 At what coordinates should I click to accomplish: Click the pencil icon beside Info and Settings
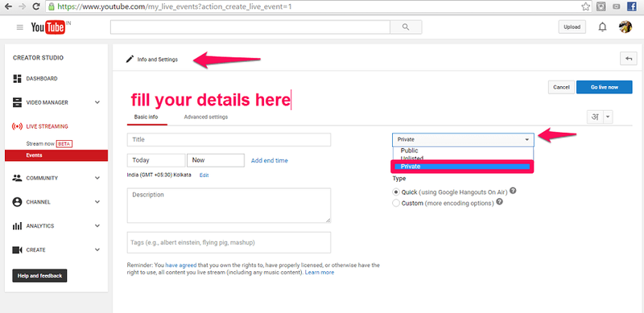(x=130, y=60)
